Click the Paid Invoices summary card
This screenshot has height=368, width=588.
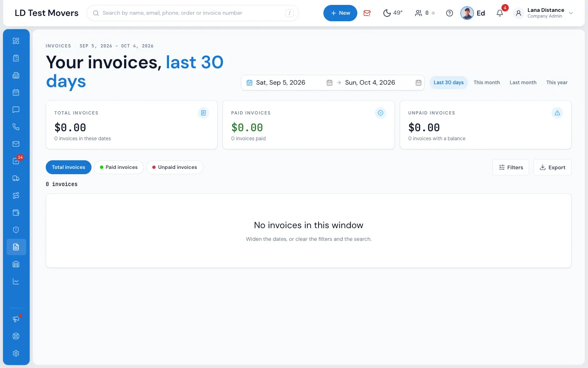(x=309, y=125)
